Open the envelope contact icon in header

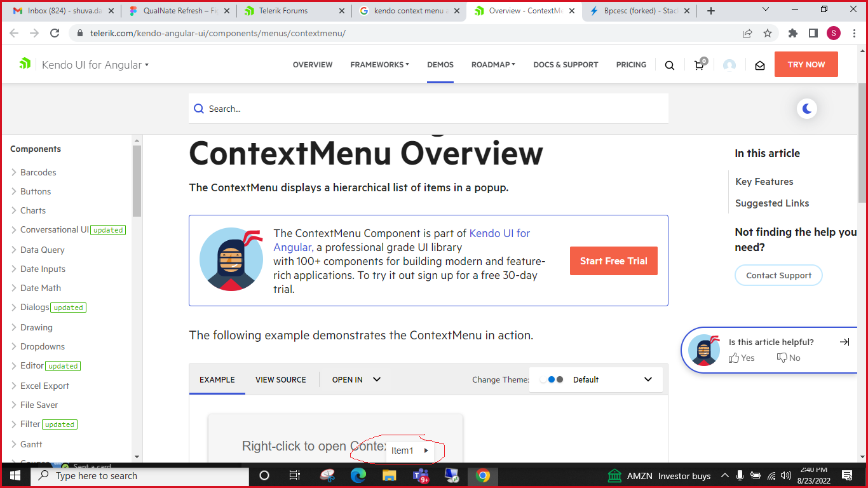[x=760, y=65]
